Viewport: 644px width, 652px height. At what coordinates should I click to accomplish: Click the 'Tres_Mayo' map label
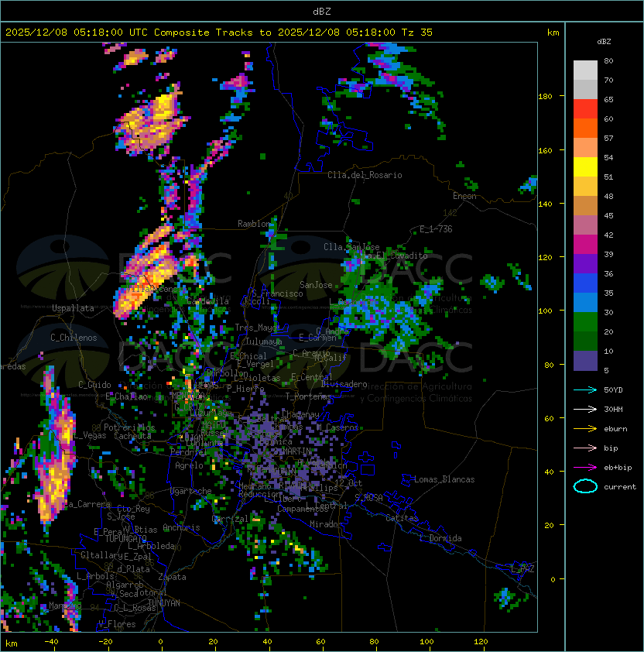click(x=256, y=328)
